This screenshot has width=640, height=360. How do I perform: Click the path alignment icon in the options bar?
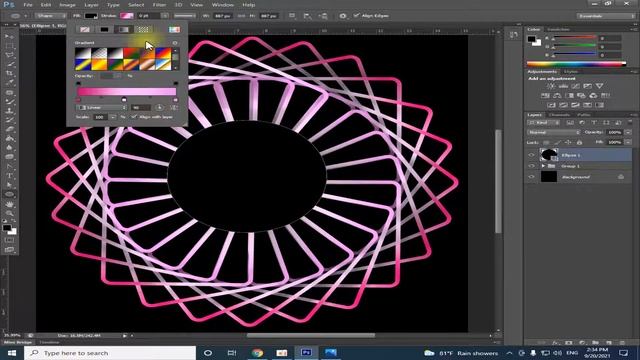307,16
